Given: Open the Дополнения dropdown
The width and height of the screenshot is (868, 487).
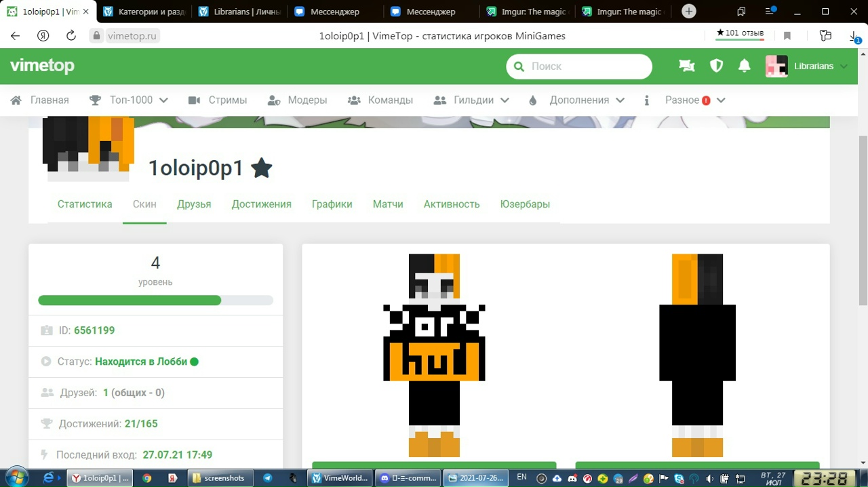Looking at the screenshot, I should click(576, 100).
